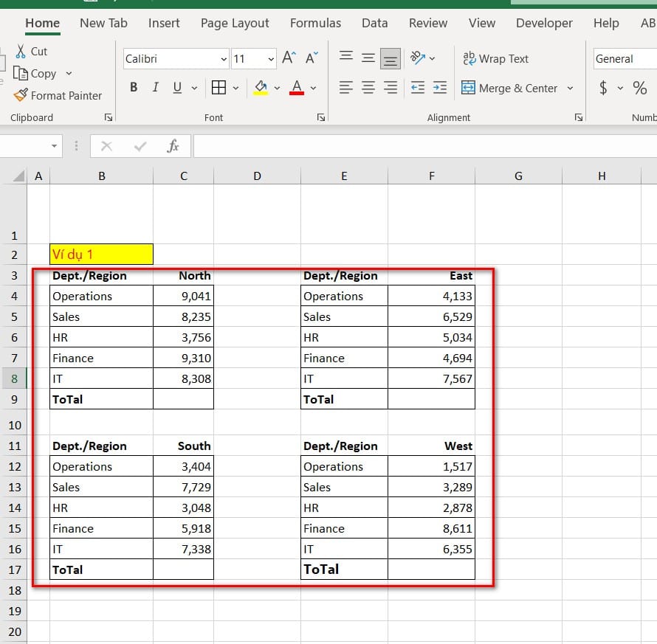Viewport: 657px width, 644px height.
Task: Increase font size with the larger A icon
Action: [289, 58]
